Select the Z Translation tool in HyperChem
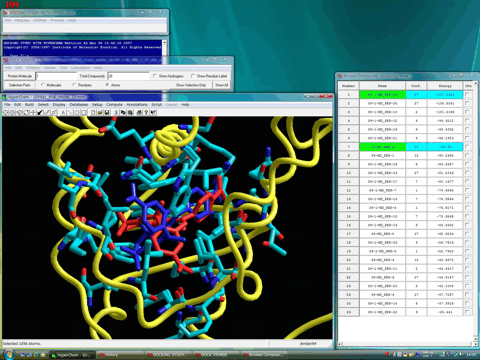 [x=40, y=112]
